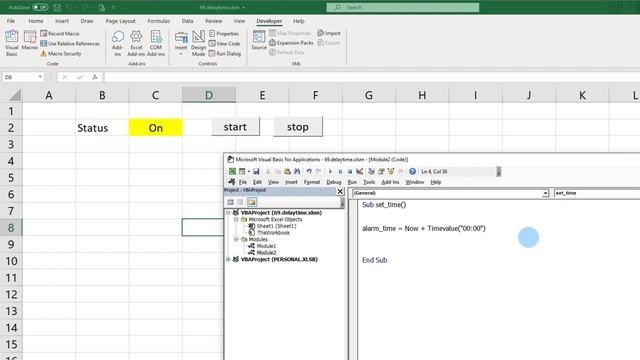The image size is (640, 360).
Task: Select the Status cell B2
Action: (102, 128)
